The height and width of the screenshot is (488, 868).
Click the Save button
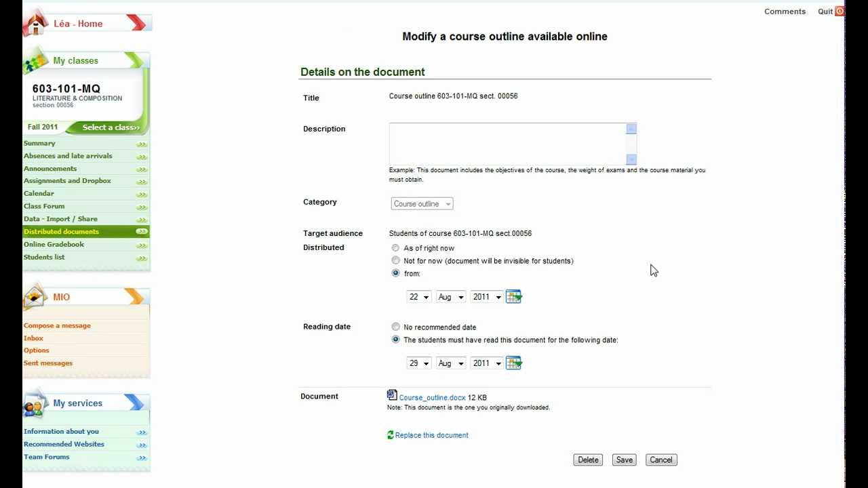[x=624, y=460]
